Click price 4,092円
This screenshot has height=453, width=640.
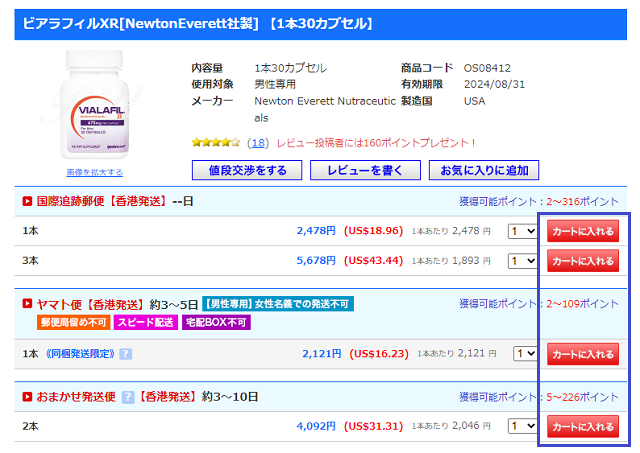click(x=316, y=426)
